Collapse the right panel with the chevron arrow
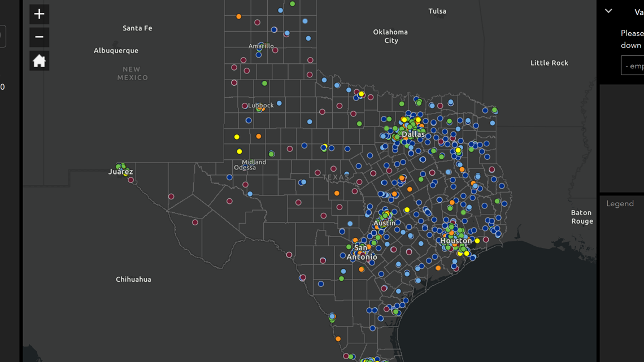 click(608, 11)
